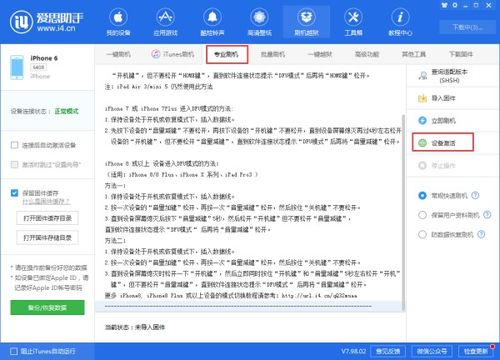
Task: Open 教程中心 tutorial info icon
Action: [400, 18]
